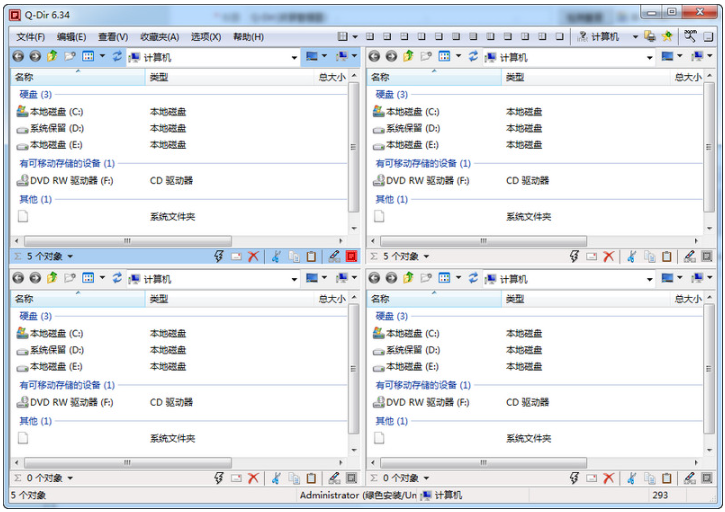Select 系统保留 (D:) in bottom-left pane
The width and height of the screenshot is (725, 512).
tap(50, 350)
